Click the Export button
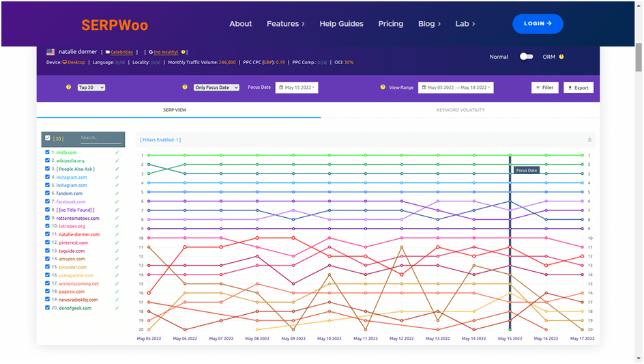Image resolution: width=644 pixels, height=364 pixels. pyautogui.click(x=579, y=87)
